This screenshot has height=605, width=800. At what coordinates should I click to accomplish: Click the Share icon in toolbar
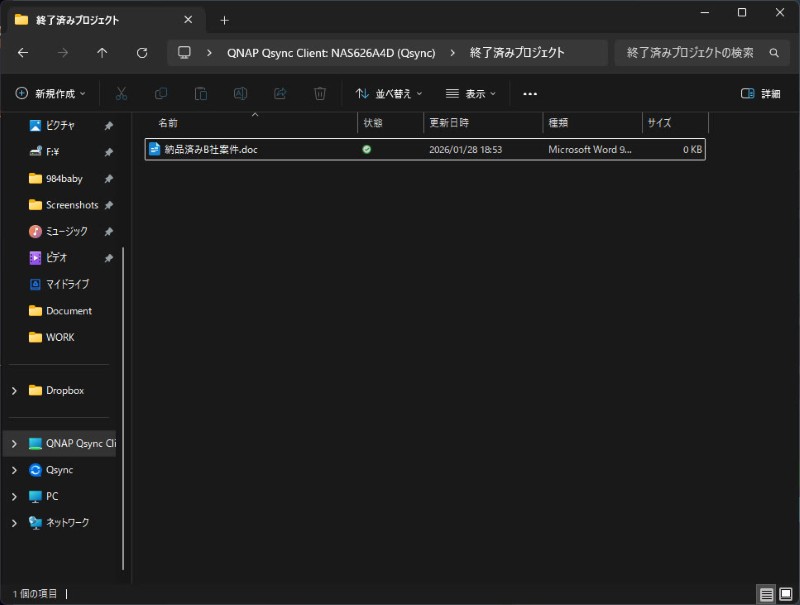pyautogui.click(x=280, y=93)
